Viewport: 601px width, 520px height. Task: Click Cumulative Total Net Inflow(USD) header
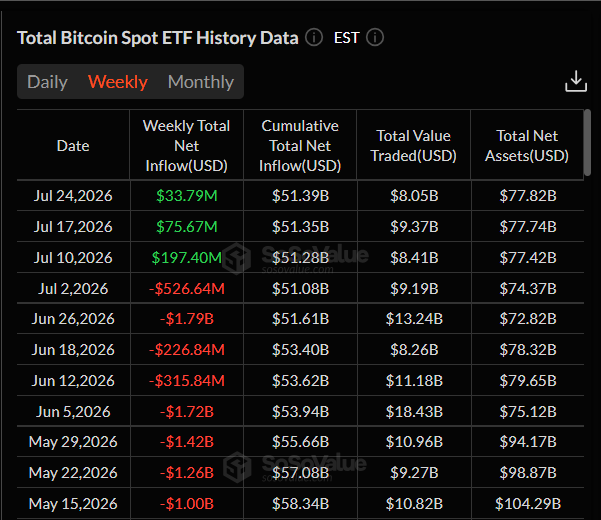pos(300,146)
